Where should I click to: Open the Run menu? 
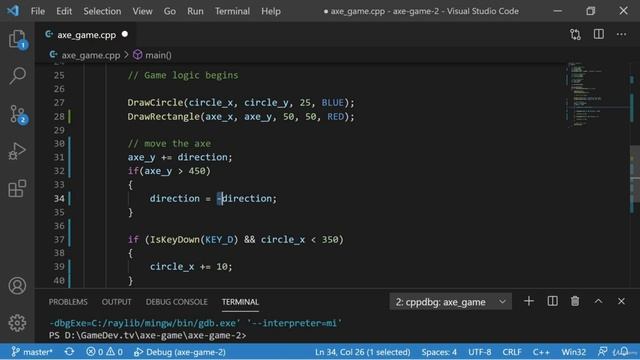click(195, 11)
